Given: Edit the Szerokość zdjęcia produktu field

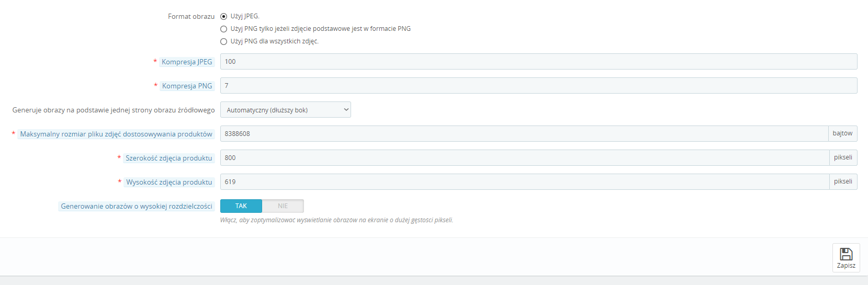Looking at the screenshot, I should click(524, 158).
